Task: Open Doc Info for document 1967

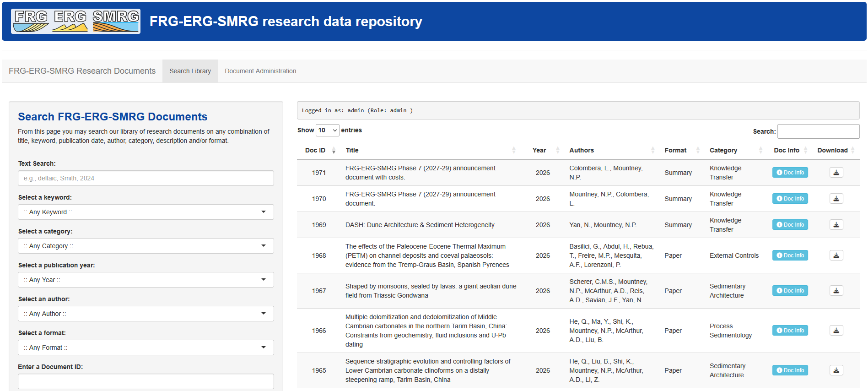Action: pos(790,291)
